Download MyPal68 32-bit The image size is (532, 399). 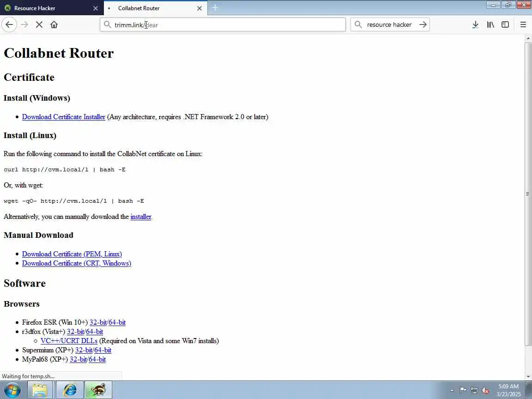tap(79, 359)
